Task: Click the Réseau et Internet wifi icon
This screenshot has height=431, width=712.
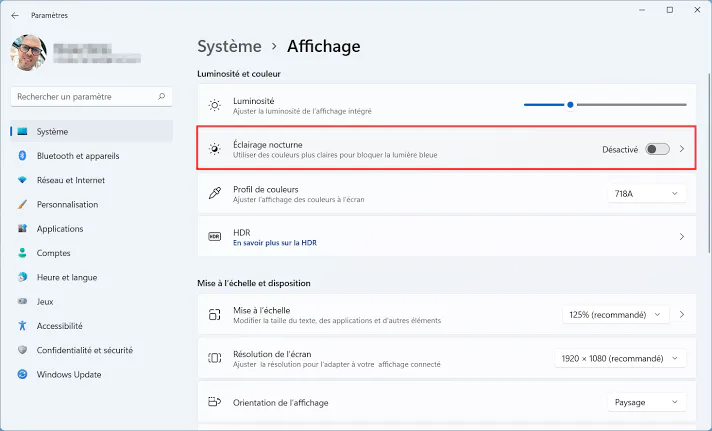Action: coord(22,180)
